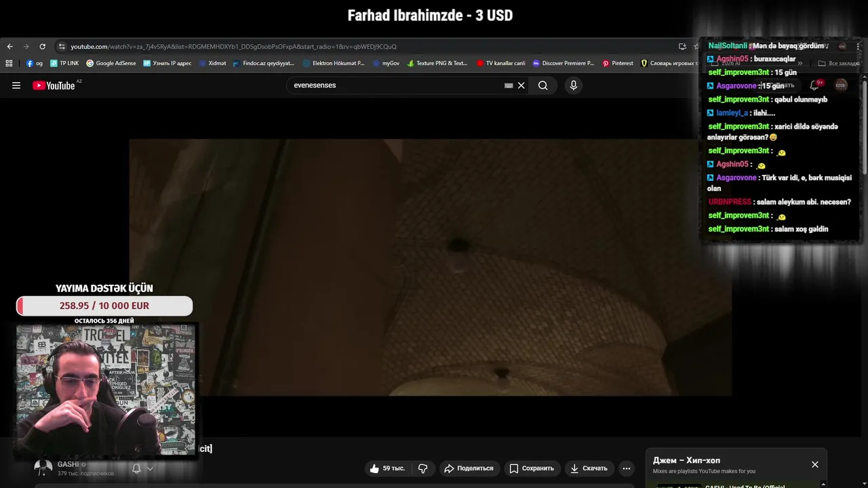Click chat username NailSoltanli

(728, 45)
